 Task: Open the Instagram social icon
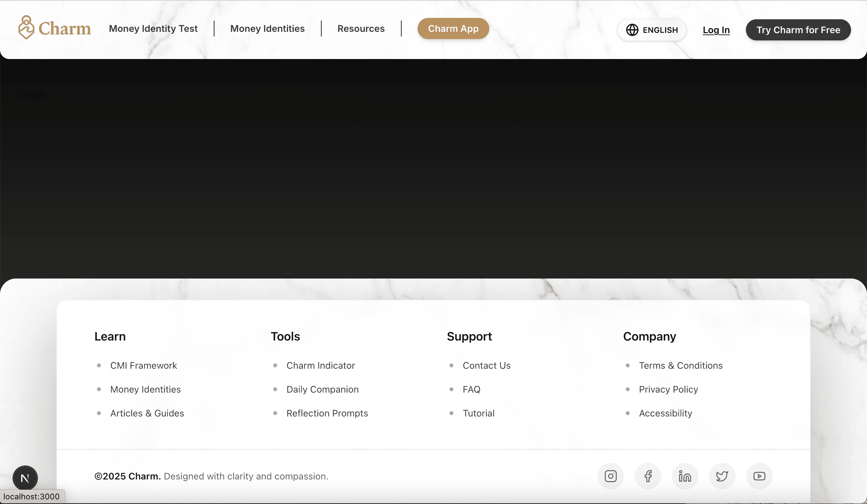coord(610,476)
